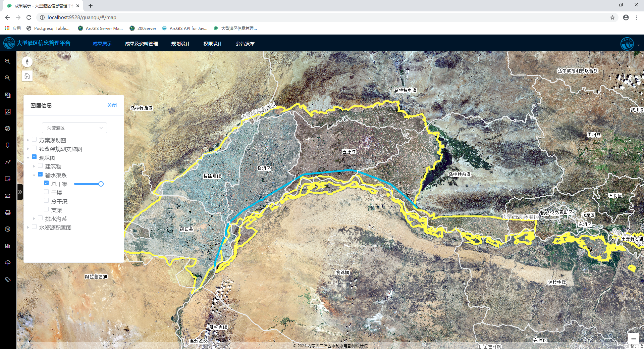Click the cloud upload icon
Screen dimensions: 644x349
point(7,263)
